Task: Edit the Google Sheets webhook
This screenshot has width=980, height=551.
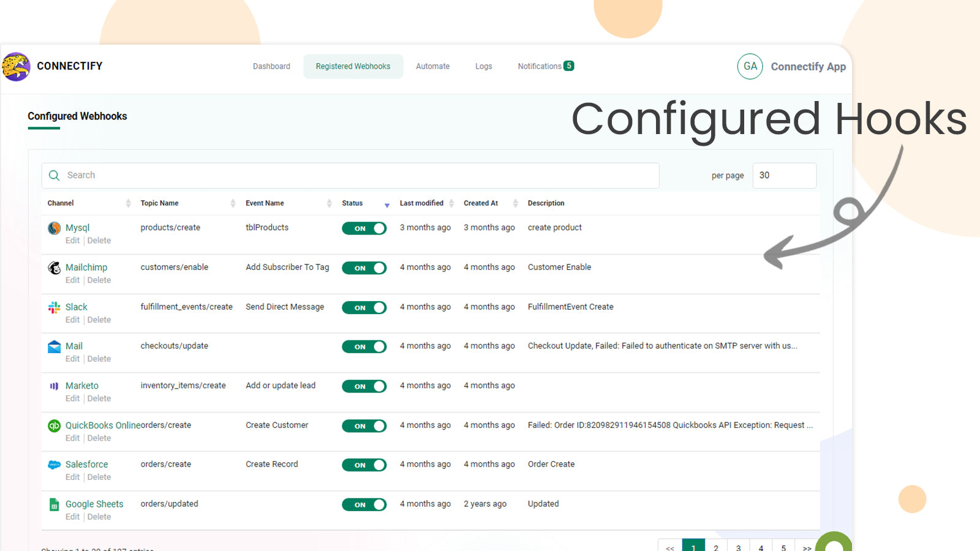Action: pyautogui.click(x=72, y=517)
